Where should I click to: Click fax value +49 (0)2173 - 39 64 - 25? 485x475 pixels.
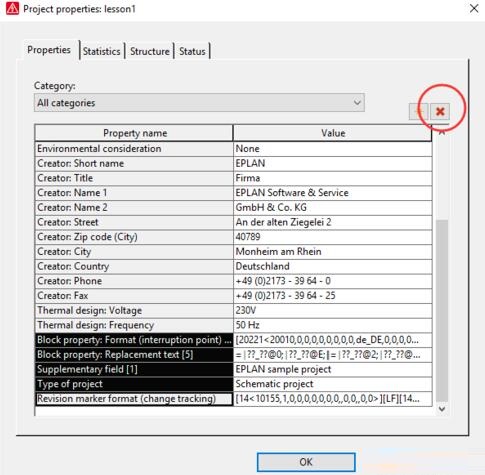[332, 296]
